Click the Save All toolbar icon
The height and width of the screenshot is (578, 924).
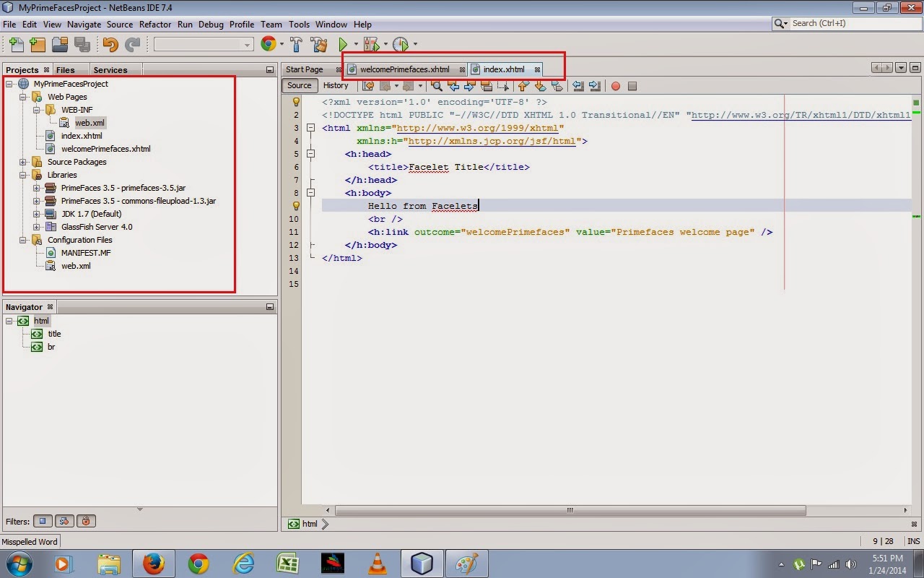pos(82,44)
